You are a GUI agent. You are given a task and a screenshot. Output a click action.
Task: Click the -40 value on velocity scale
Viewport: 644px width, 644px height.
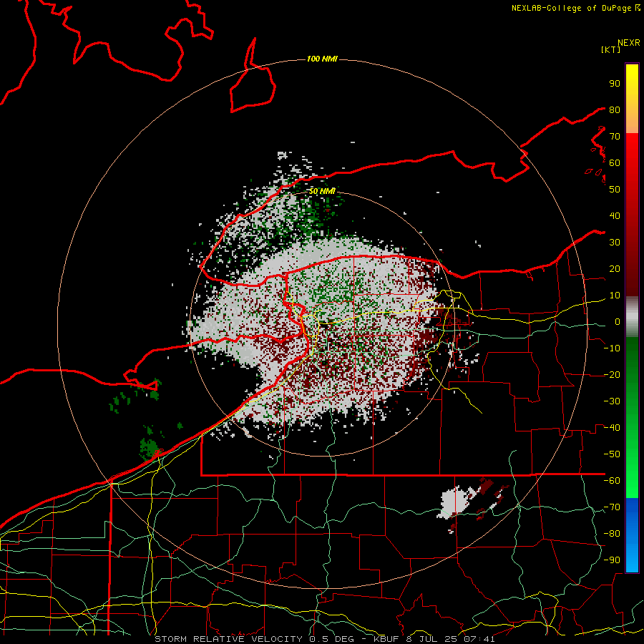[x=612, y=428]
